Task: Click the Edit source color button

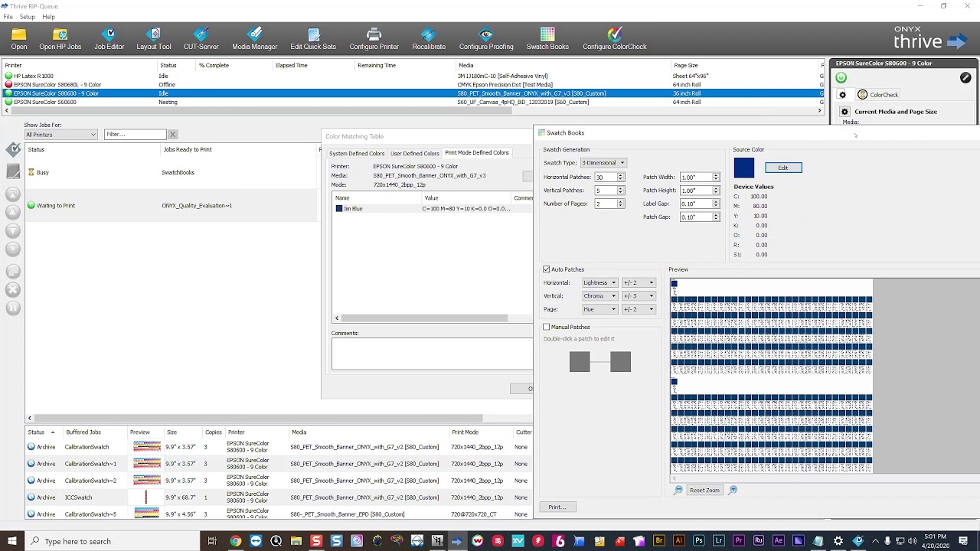Action: point(783,168)
